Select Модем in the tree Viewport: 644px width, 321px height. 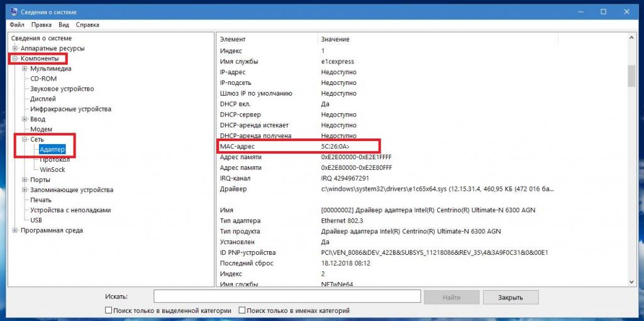coord(41,129)
